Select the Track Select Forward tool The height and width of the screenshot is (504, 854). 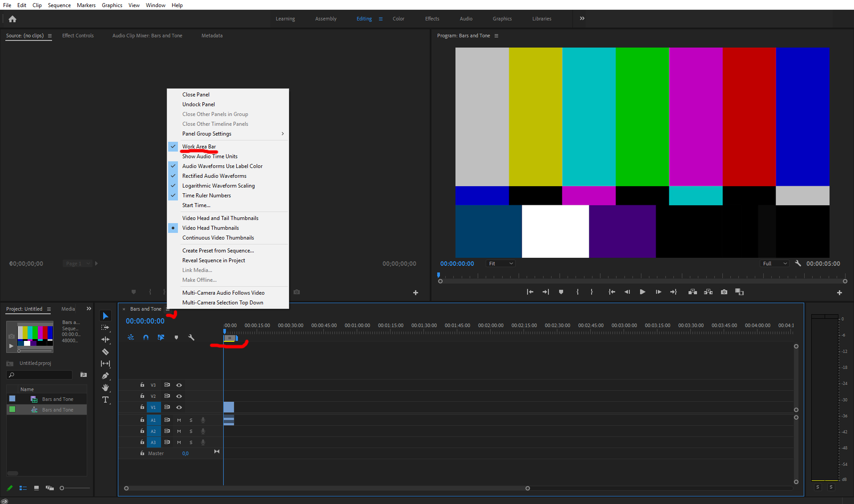pyautogui.click(x=105, y=328)
